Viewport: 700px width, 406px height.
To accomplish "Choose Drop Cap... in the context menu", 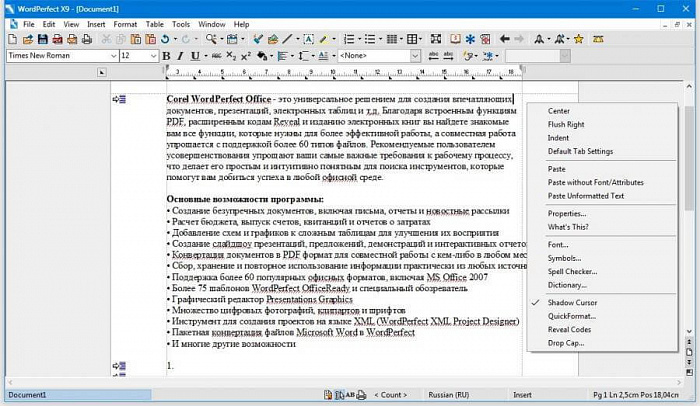I will click(566, 343).
